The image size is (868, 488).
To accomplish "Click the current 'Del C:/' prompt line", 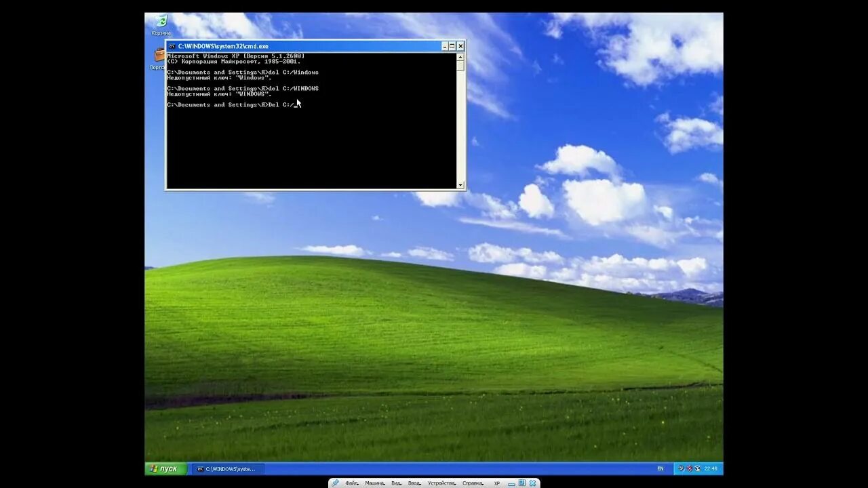I will 232,104.
